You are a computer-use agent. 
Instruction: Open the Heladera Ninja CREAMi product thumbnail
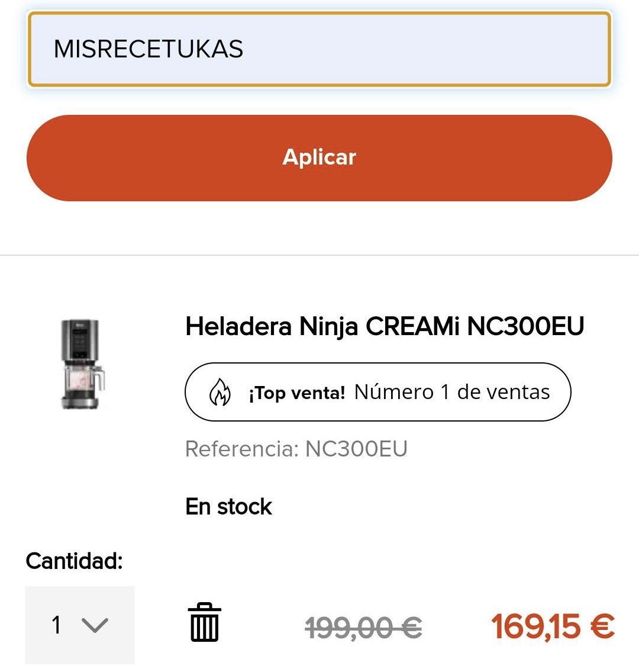tap(82, 364)
